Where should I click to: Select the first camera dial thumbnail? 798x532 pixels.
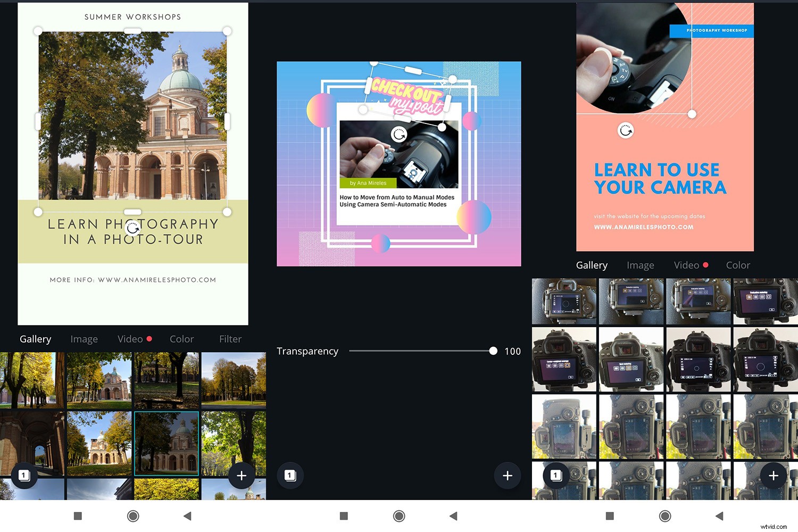563,301
